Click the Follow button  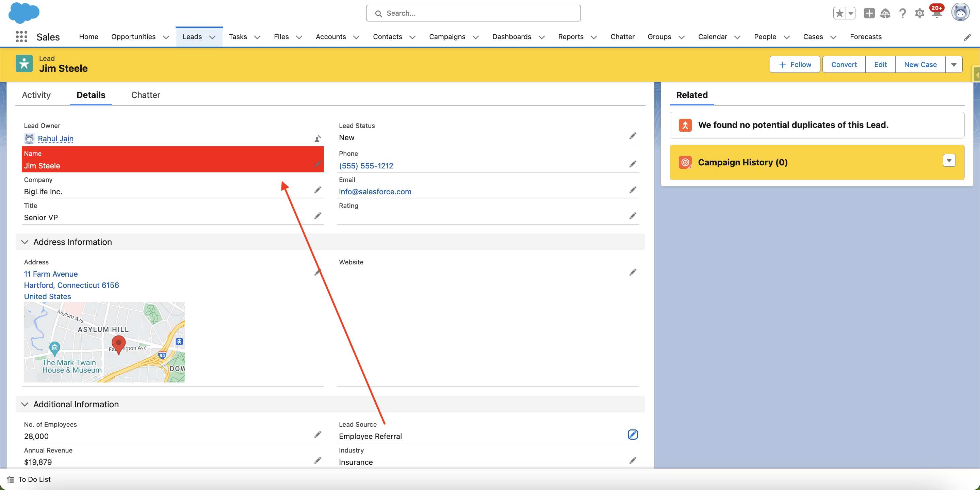(x=795, y=65)
